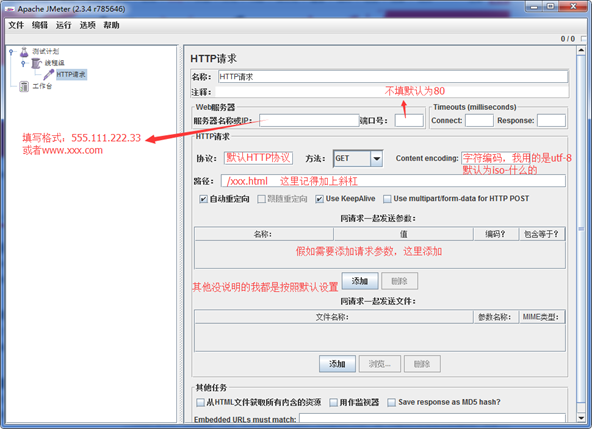The width and height of the screenshot is (592, 429).
Task: Open the 文件 menu
Action: click(x=16, y=25)
